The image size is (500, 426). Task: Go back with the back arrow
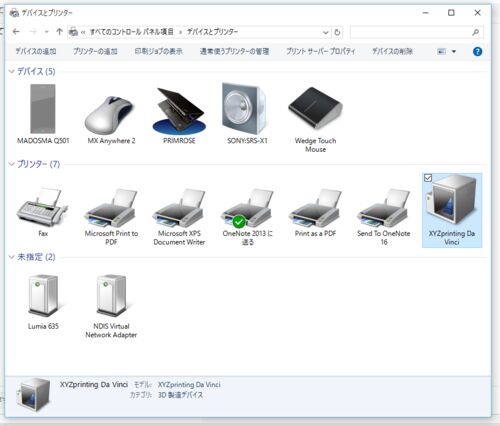tap(16, 32)
